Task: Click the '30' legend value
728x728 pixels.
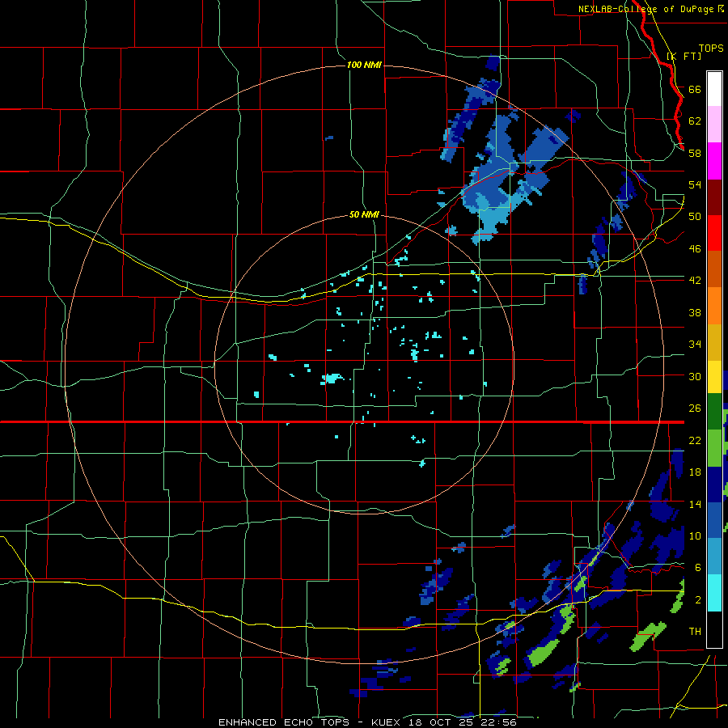Action: (695, 376)
